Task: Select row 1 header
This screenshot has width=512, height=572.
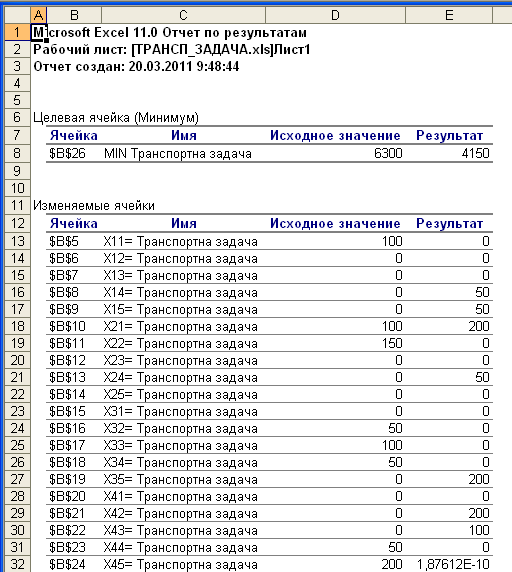Action: (17, 32)
